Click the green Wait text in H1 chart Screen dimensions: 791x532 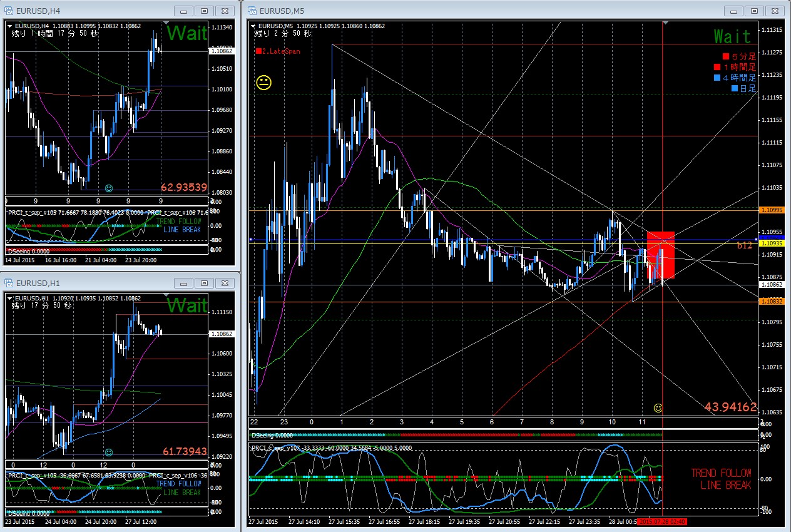pyautogui.click(x=186, y=305)
